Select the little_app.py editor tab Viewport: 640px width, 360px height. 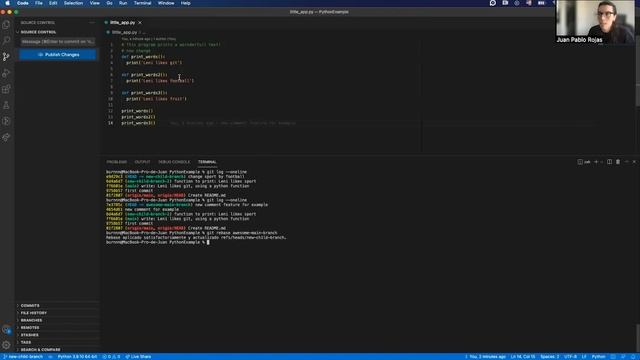(122, 23)
